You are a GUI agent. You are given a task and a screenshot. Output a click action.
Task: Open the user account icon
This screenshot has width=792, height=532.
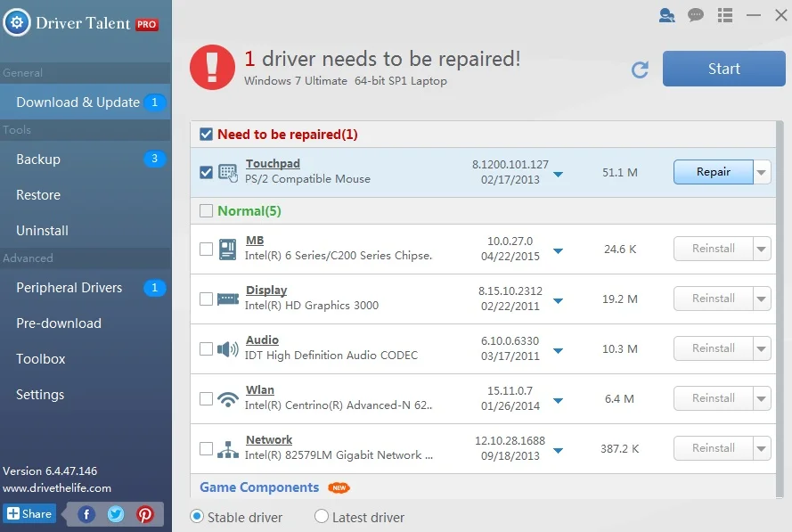666,15
